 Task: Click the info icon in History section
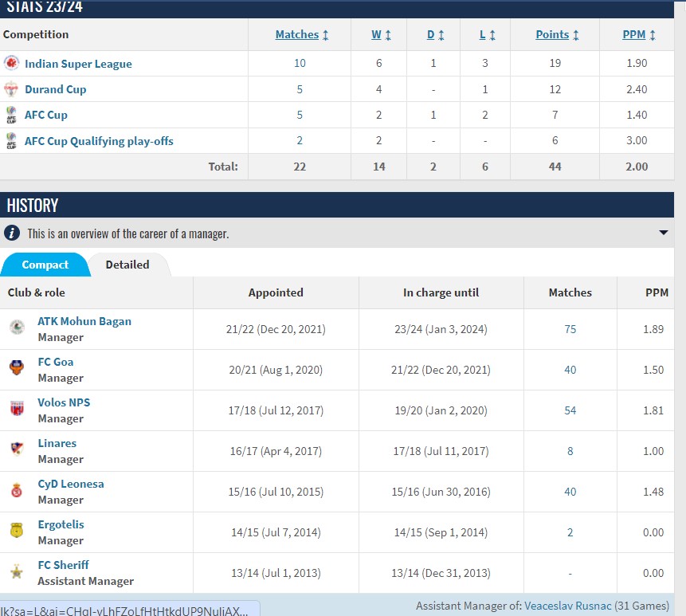tap(12, 233)
